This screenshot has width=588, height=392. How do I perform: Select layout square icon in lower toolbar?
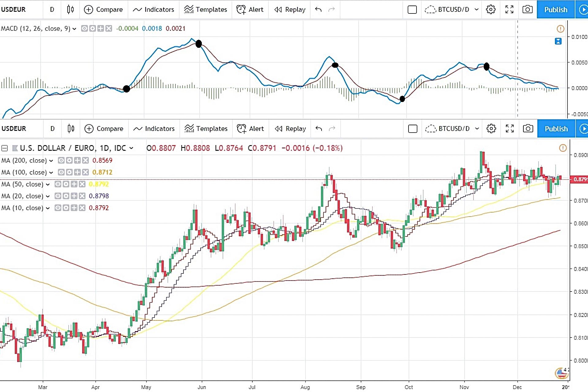[x=413, y=129]
